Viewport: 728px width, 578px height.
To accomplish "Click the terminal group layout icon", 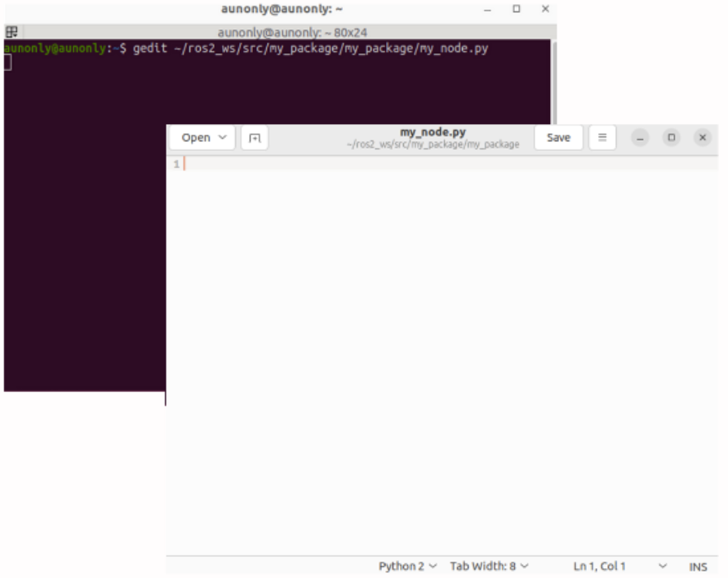I will pyautogui.click(x=11, y=32).
